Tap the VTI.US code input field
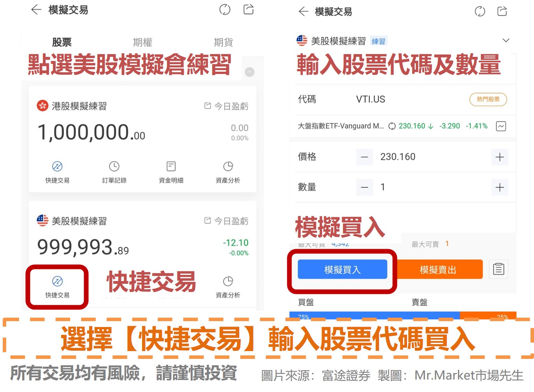The image size is (534, 392). point(371,99)
